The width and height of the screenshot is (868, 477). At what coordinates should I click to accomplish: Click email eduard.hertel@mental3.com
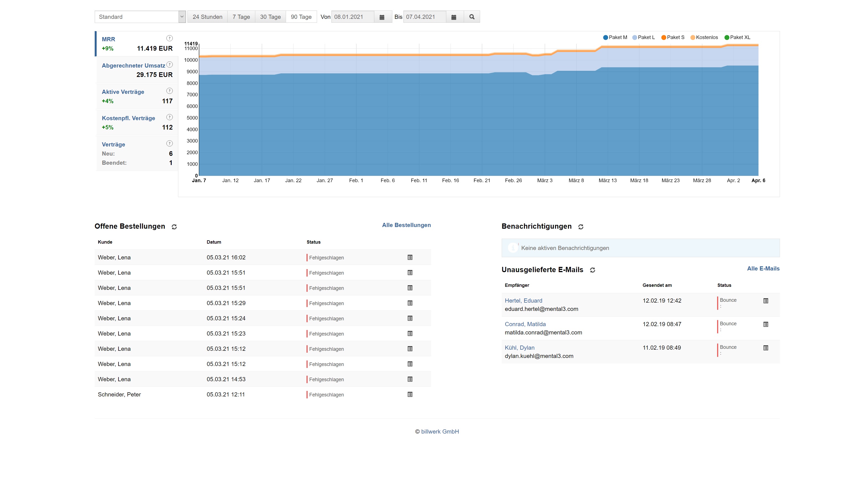pyautogui.click(x=541, y=309)
